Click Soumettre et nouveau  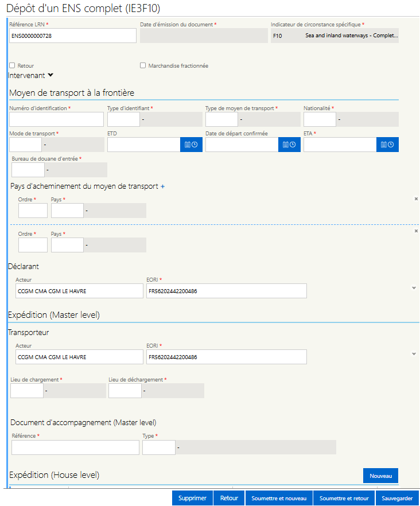pos(279,498)
